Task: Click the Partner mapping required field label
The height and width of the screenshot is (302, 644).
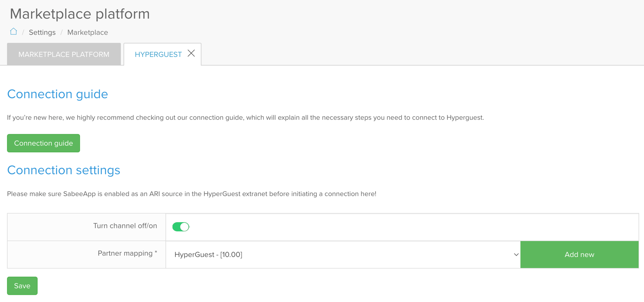Action: pyautogui.click(x=127, y=253)
